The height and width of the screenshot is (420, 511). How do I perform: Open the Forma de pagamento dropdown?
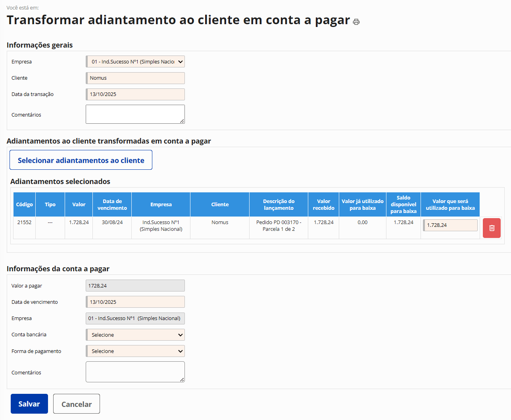135,351
